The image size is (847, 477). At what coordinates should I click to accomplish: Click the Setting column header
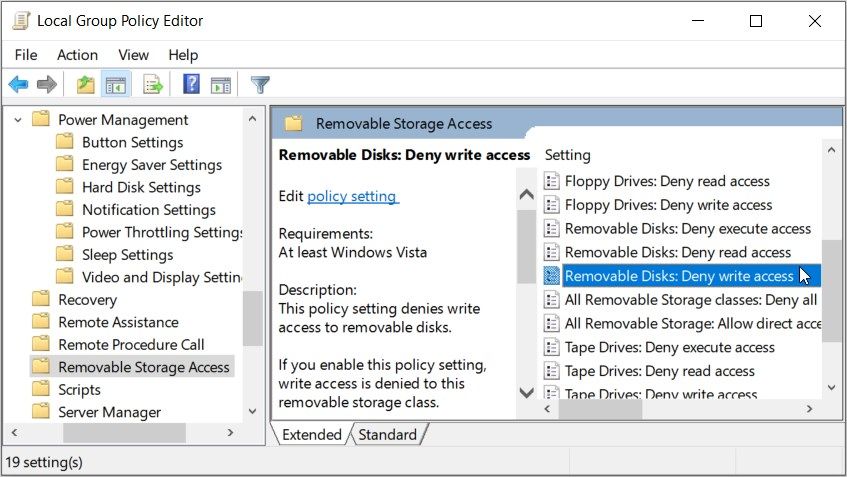[568, 155]
